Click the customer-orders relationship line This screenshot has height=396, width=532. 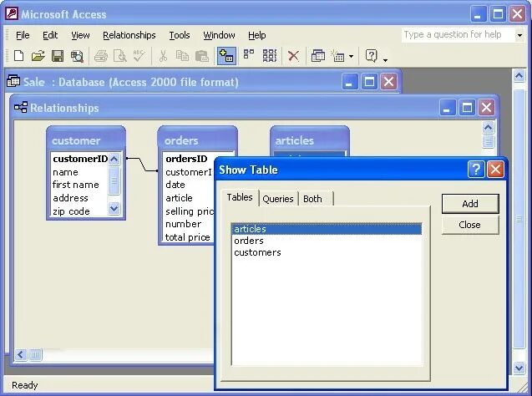point(142,165)
